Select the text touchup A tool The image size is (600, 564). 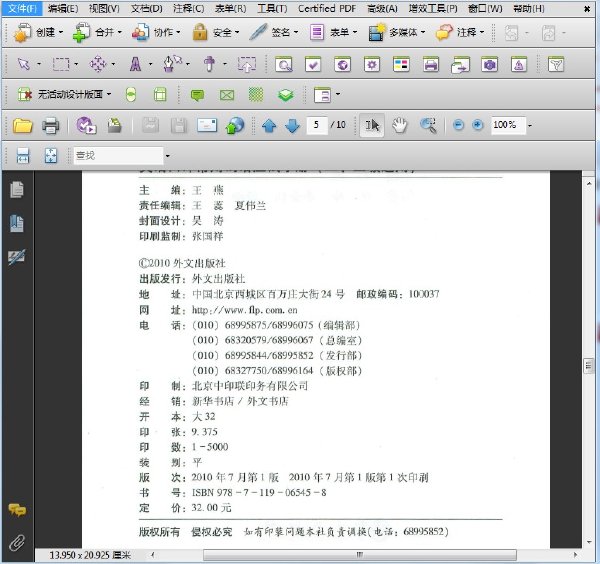135,64
